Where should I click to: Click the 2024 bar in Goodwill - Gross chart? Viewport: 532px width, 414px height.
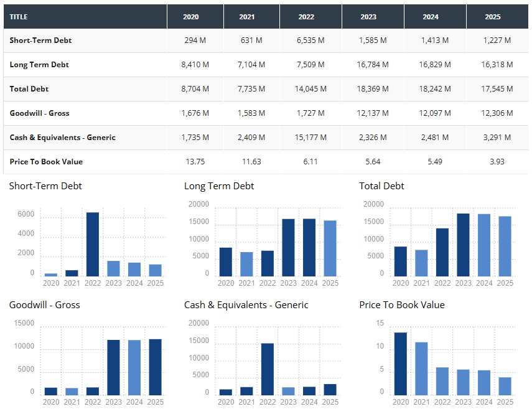point(134,367)
